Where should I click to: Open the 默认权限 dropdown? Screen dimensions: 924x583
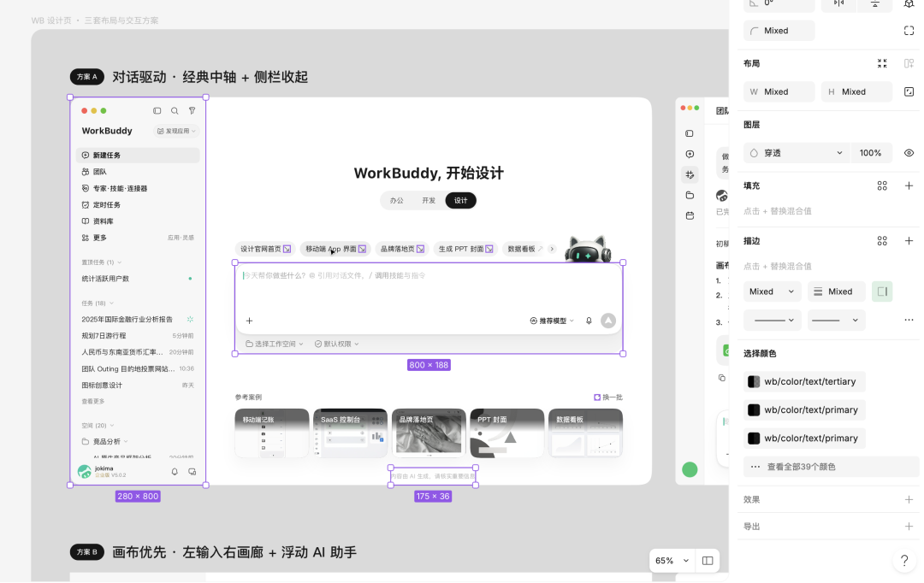[336, 344]
